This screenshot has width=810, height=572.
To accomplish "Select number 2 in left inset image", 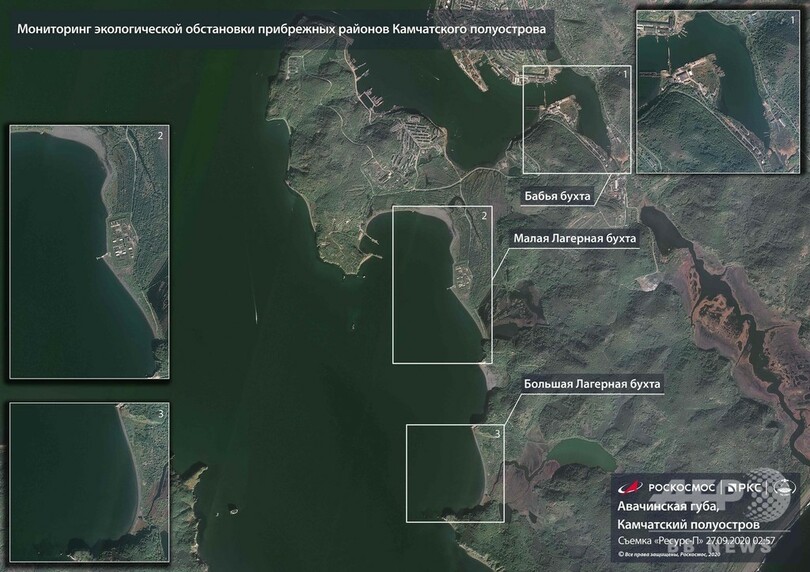I will 159,134.
